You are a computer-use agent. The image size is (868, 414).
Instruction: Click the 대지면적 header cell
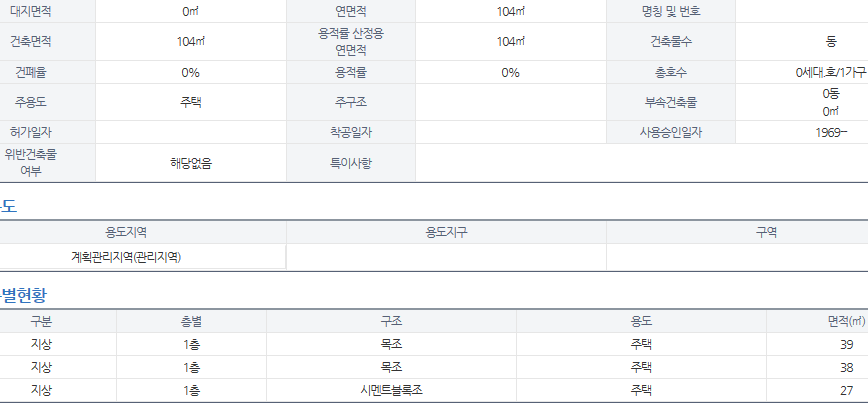48,11
